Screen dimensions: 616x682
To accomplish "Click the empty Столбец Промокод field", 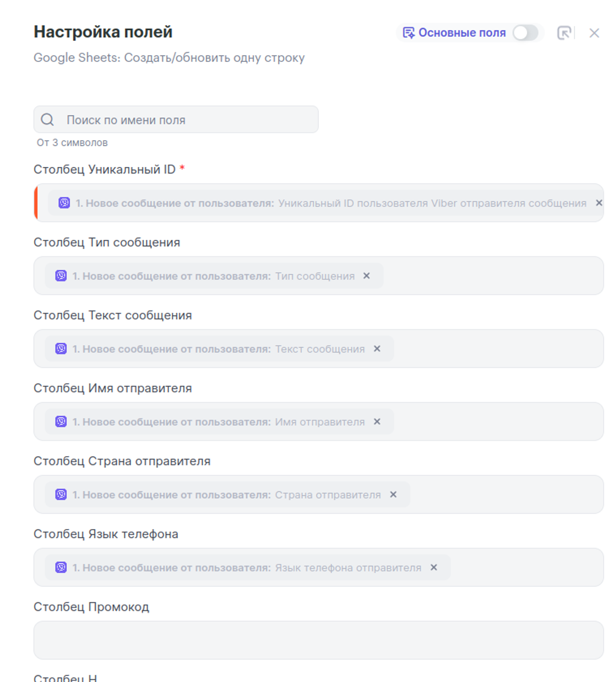I will (318, 640).
